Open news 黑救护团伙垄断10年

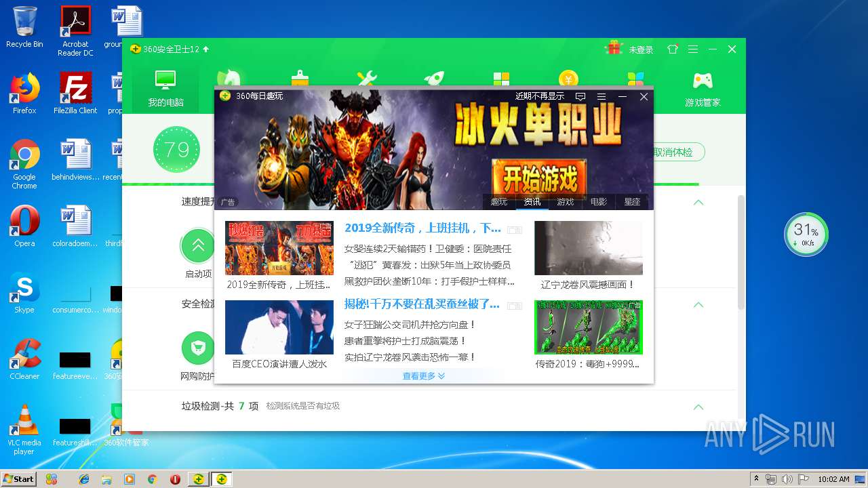429,281
